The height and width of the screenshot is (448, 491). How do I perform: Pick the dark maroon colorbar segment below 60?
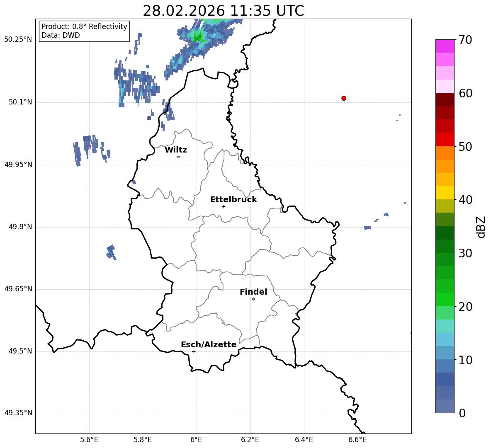445,100
